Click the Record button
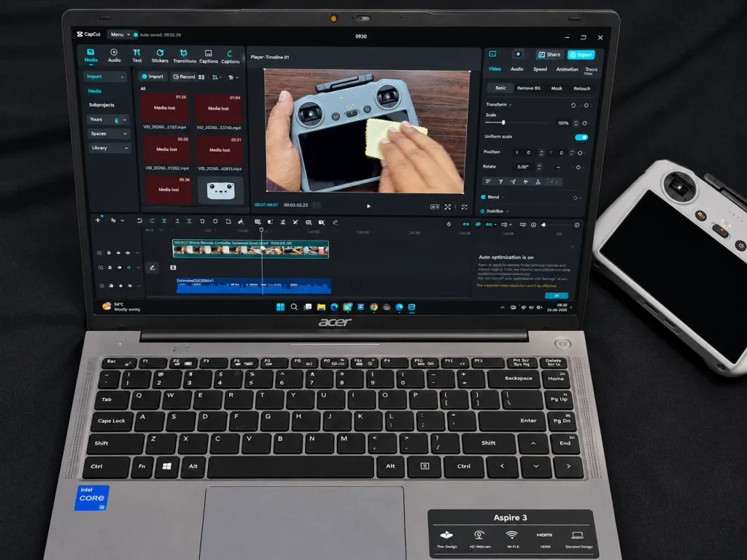Image resolution: width=747 pixels, height=560 pixels. click(184, 77)
